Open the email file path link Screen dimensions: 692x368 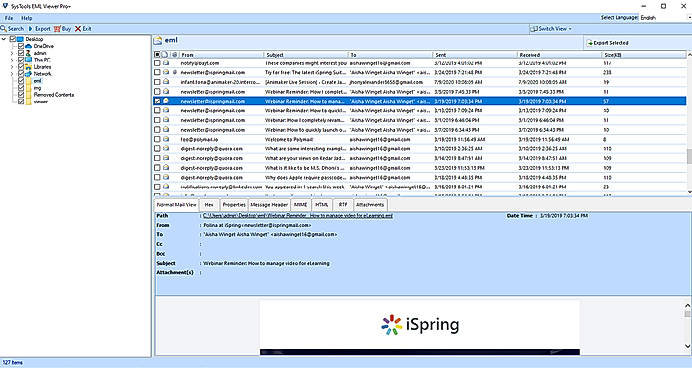click(x=297, y=216)
